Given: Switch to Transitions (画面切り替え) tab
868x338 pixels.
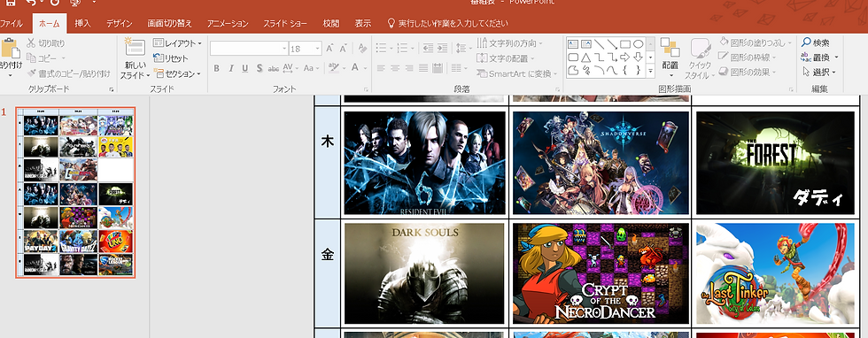Looking at the screenshot, I should click(x=169, y=24).
